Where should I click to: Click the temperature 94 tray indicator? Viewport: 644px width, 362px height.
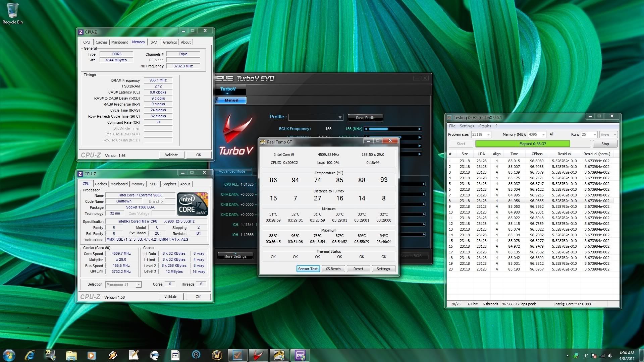click(586, 356)
